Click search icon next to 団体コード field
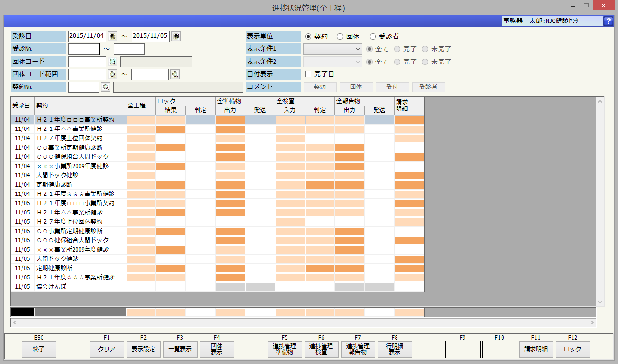The width and height of the screenshot is (618, 364). click(112, 62)
